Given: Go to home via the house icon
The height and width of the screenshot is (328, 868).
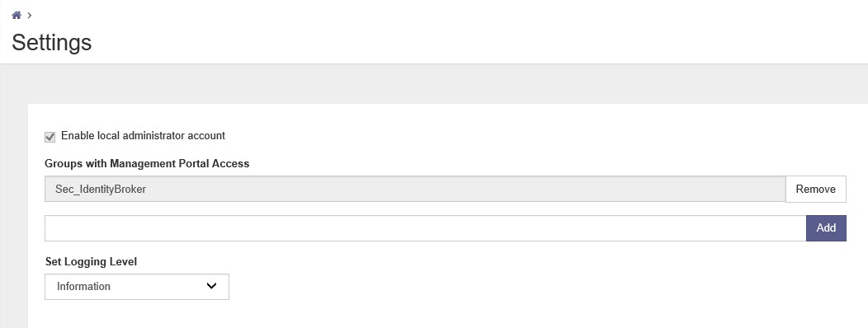Looking at the screenshot, I should 17,16.
